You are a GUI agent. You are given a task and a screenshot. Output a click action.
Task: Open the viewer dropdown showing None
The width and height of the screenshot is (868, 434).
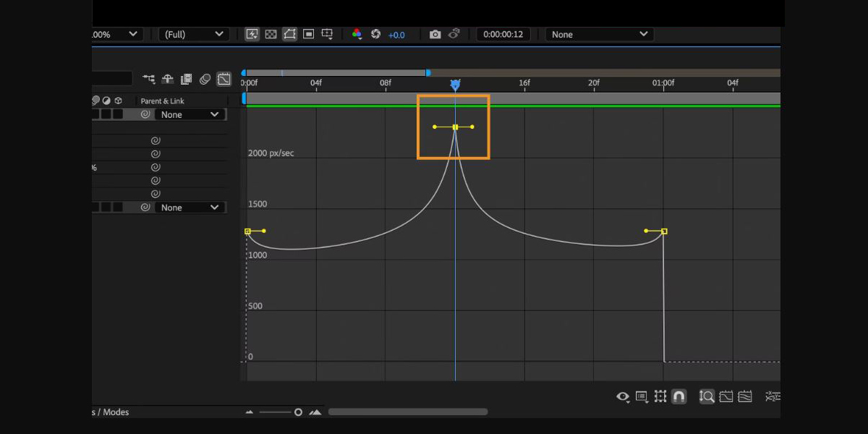pyautogui.click(x=600, y=34)
